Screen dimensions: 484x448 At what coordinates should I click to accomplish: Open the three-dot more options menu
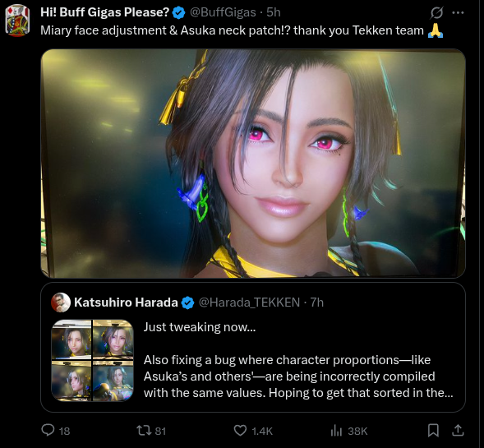[x=458, y=12]
